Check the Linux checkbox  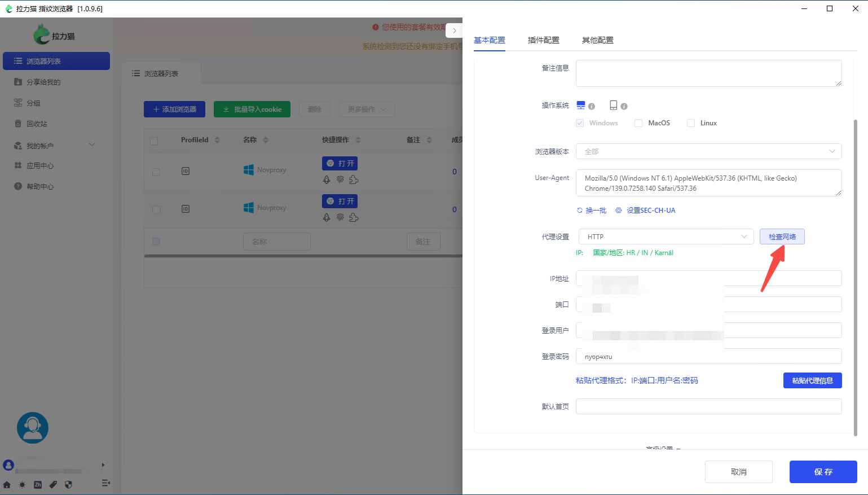tap(690, 123)
